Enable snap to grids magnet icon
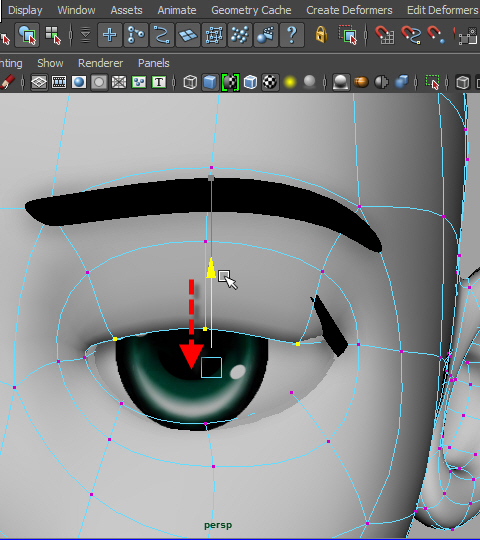Screen dimensions: 480x540 pos(384,35)
